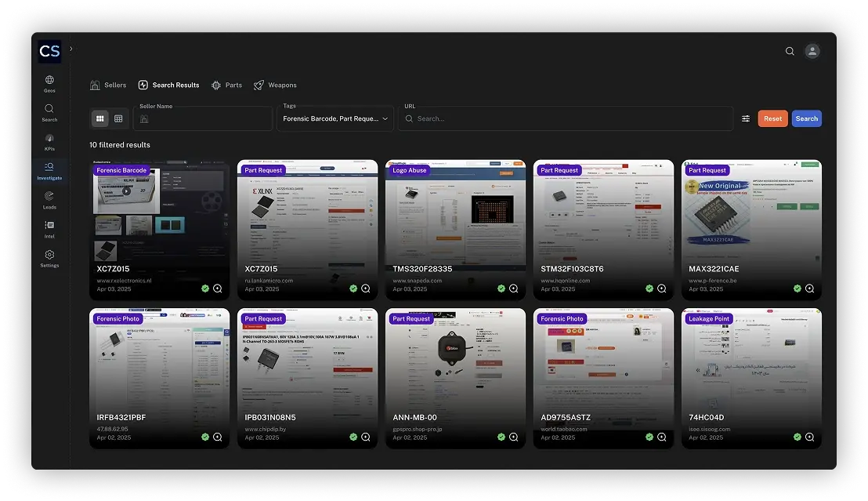Screen dimensions: 868x501
Task: Click Forensic Photo tag on IRFB4321PBF card
Action: click(118, 318)
